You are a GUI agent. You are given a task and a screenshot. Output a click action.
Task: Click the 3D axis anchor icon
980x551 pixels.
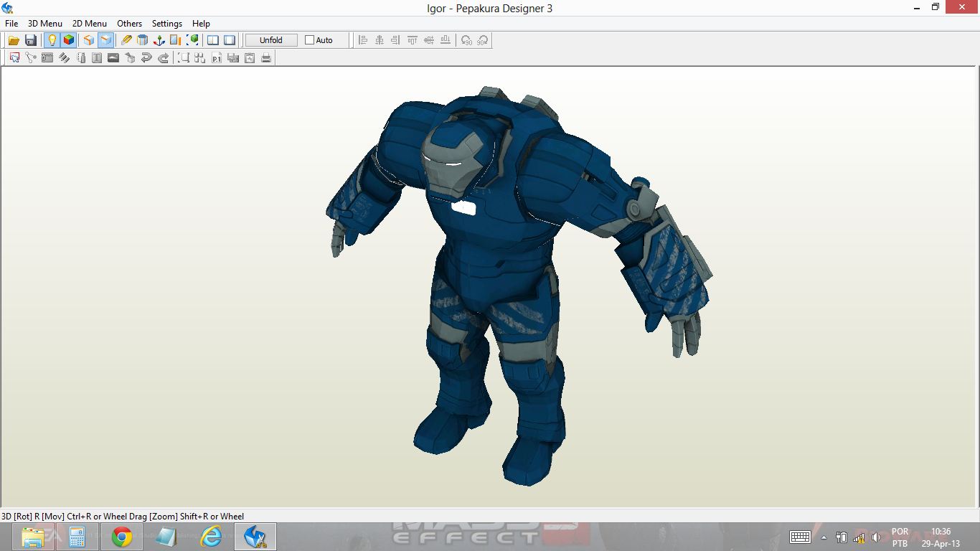tap(159, 40)
